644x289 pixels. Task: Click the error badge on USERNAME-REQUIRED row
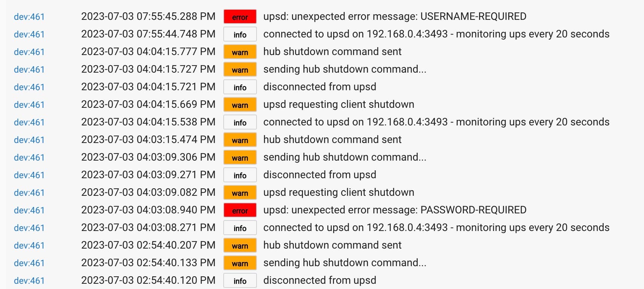click(239, 17)
